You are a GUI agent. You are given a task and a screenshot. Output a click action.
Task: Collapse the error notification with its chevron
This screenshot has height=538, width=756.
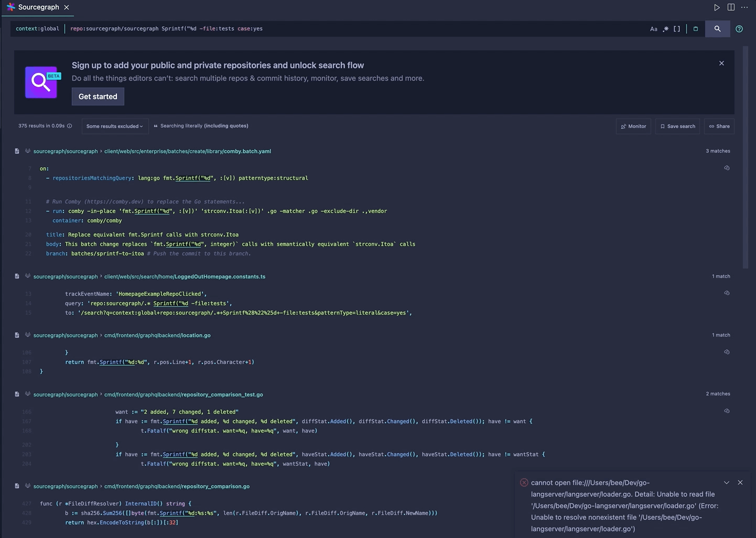(x=726, y=482)
